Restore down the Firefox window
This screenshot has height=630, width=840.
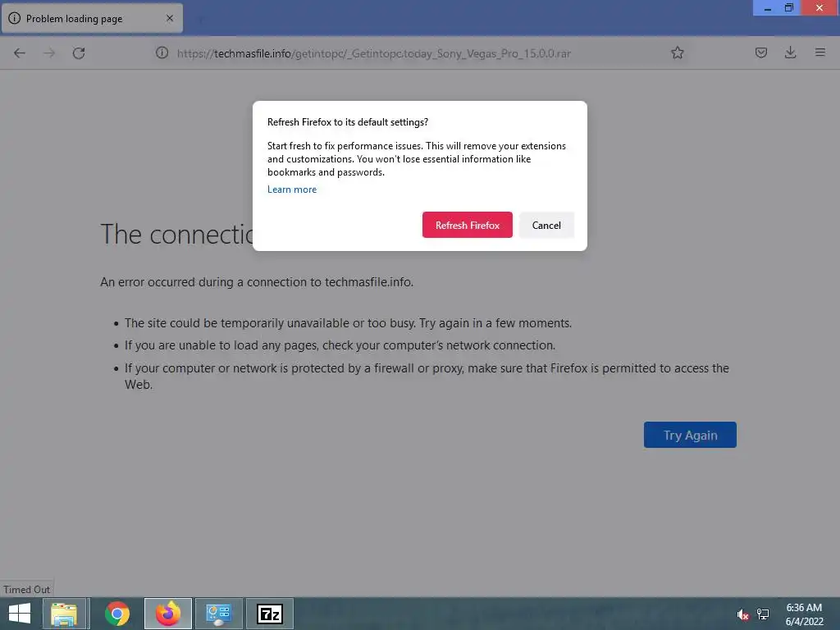789,8
